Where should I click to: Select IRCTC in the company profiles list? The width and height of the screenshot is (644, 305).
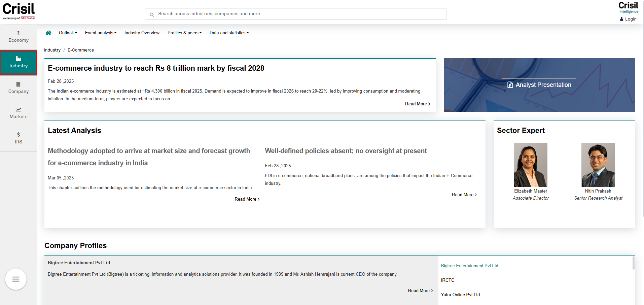click(448, 280)
